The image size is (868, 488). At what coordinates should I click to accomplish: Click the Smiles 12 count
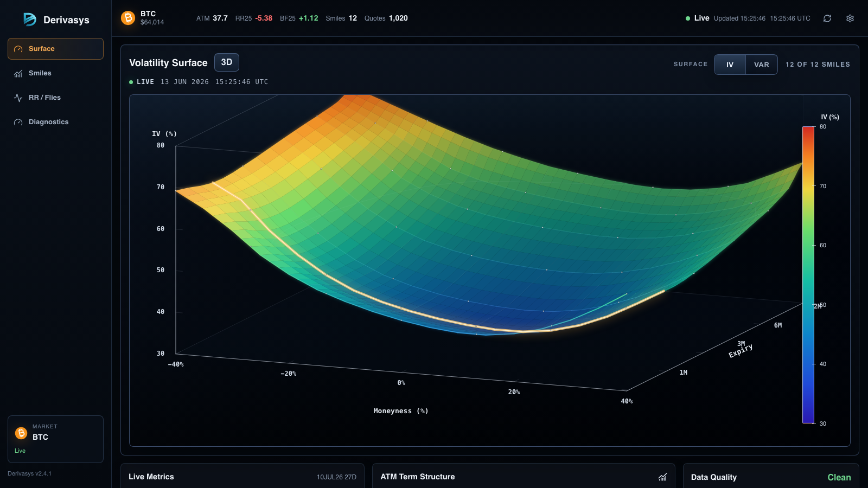pyautogui.click(x=341, y=18)
